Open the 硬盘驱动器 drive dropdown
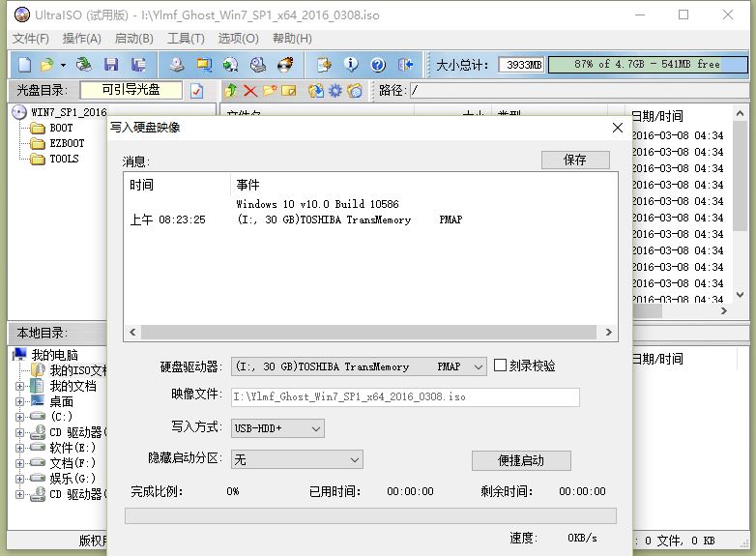The height and width of the screenshot is (556, 756). (x=359, y=366)
